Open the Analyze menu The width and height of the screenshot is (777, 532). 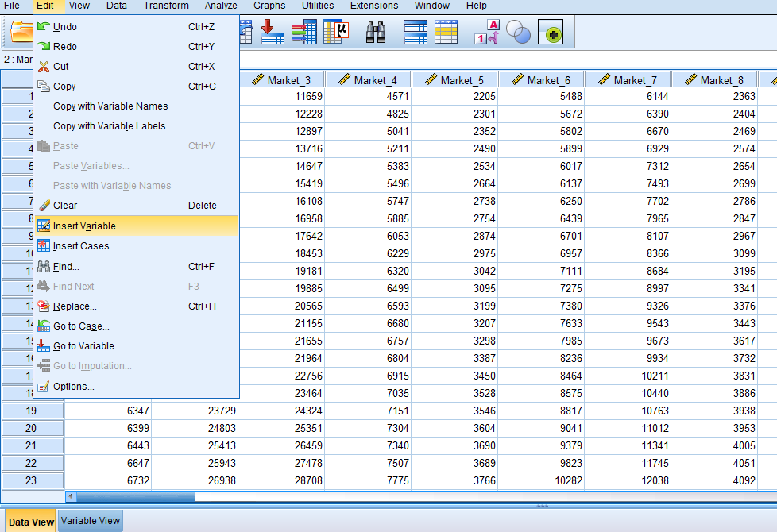click(x=221, y=6)
